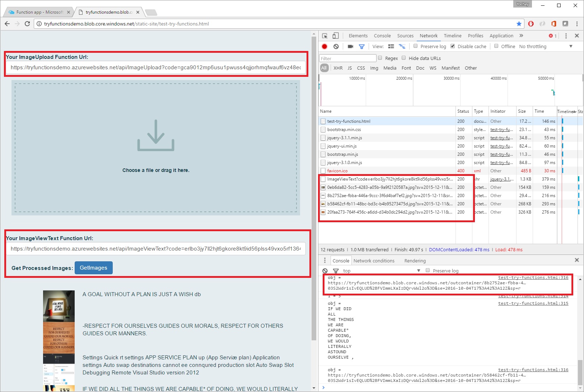
Task: Bookmark this page with the star icon
Action: point(519,24)
